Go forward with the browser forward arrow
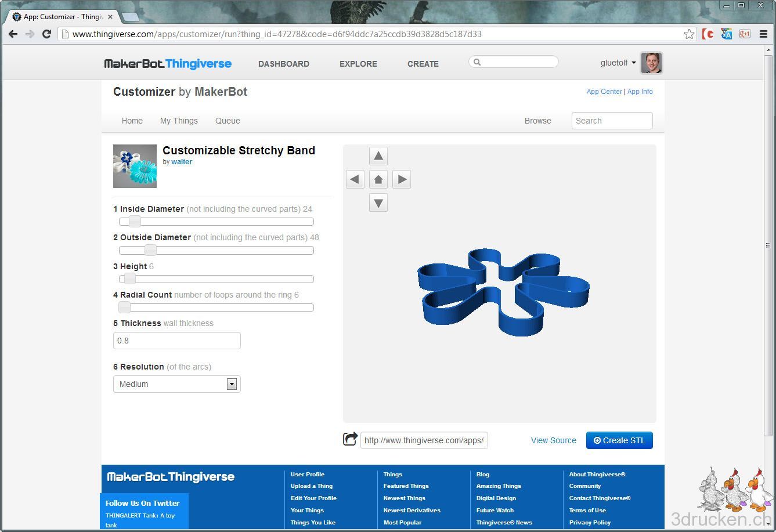The image size is (776, 532). [30, 34]
